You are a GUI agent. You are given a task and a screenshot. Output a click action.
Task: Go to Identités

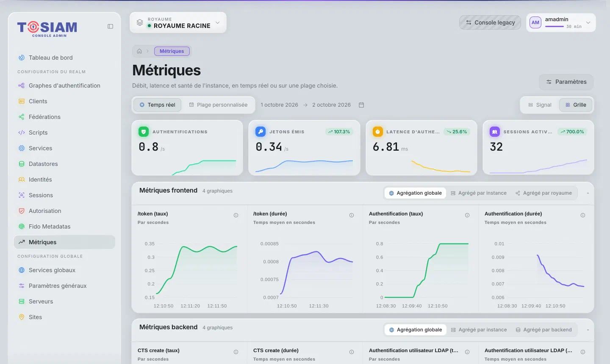tap(64, 179)
